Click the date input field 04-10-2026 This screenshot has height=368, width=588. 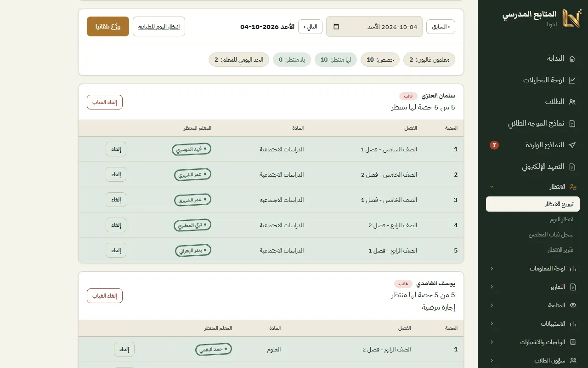[374, 27]
